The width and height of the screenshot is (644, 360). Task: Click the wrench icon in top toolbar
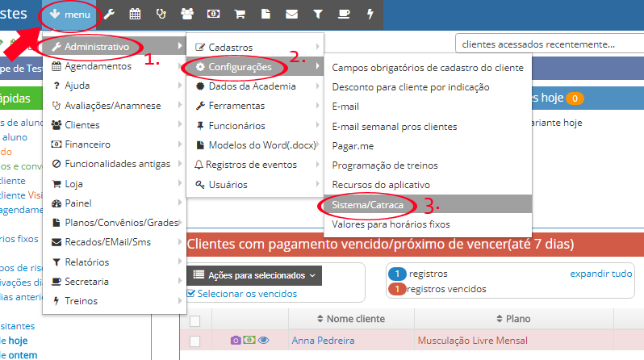pos(109,14)
